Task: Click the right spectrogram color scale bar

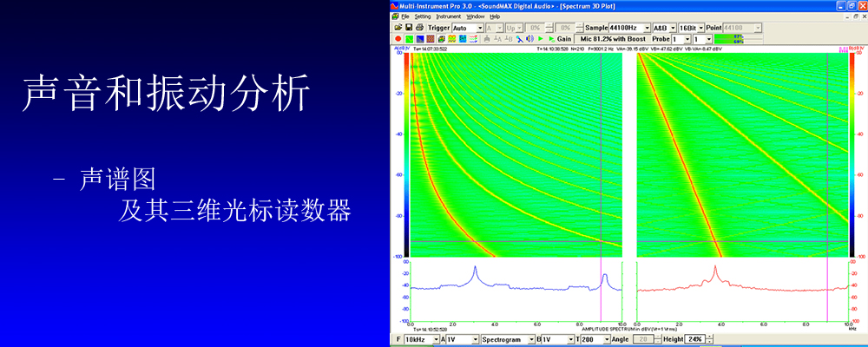Action: 851,155
